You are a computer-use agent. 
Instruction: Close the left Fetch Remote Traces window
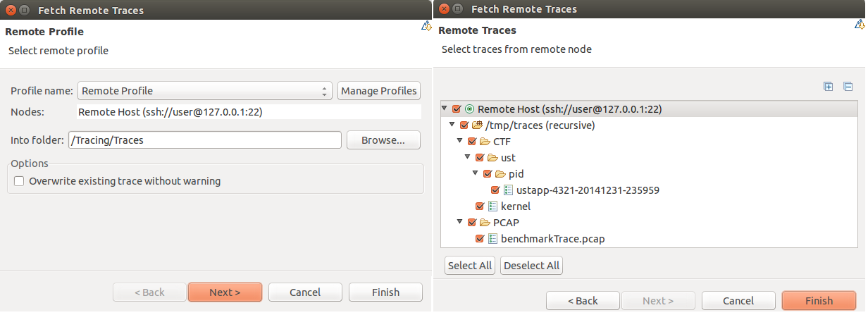9,10
